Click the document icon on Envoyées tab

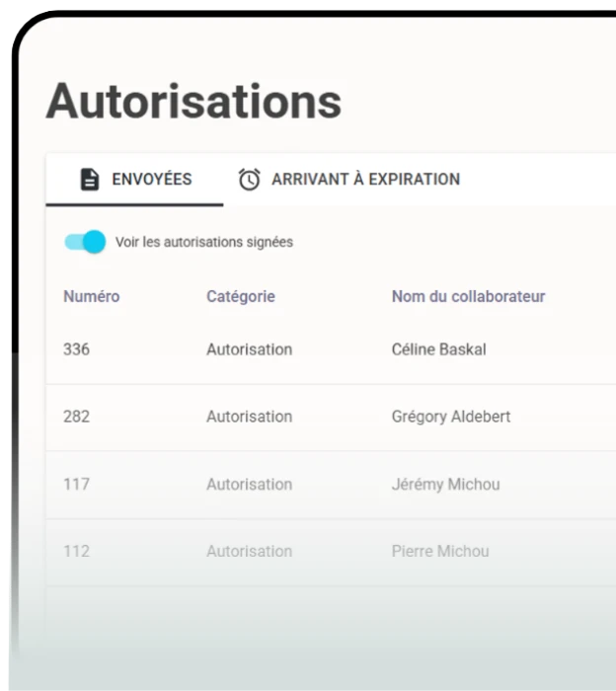(90, 180)
